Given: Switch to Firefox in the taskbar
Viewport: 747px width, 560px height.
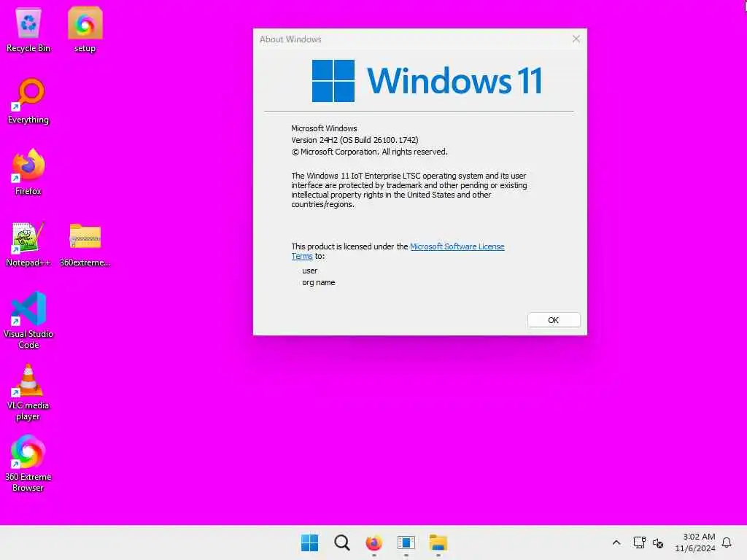Looking at the screenshot, I should pos(374,542).
